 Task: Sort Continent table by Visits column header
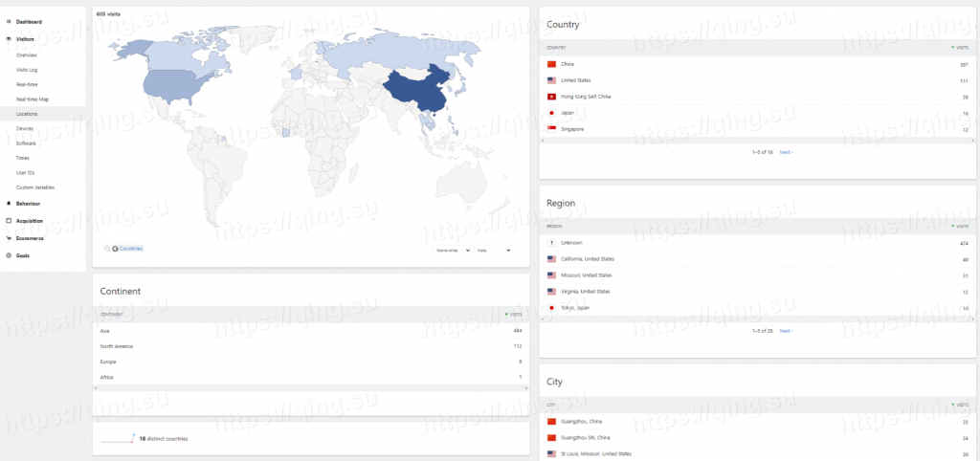click(515, 314)
